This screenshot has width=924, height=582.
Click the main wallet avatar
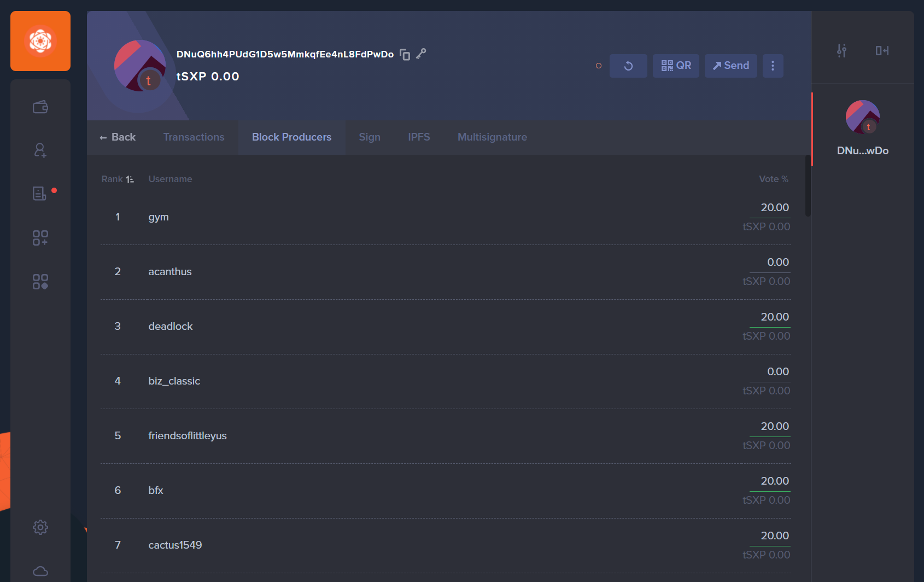[140, 66]
